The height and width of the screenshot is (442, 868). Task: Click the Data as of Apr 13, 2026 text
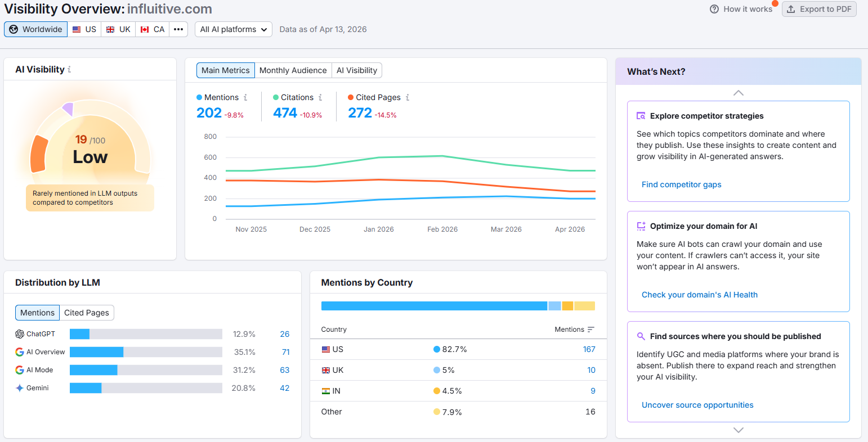point(323,29)
